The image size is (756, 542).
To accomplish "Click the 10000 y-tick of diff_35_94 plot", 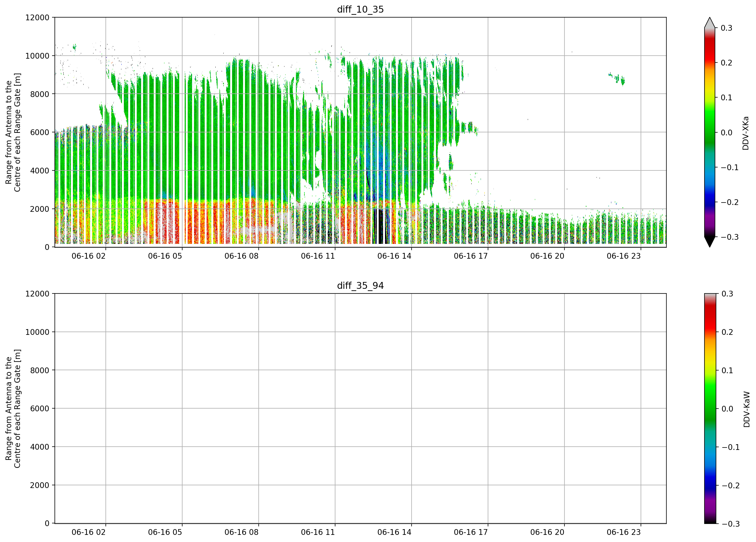I will (37, 332).
